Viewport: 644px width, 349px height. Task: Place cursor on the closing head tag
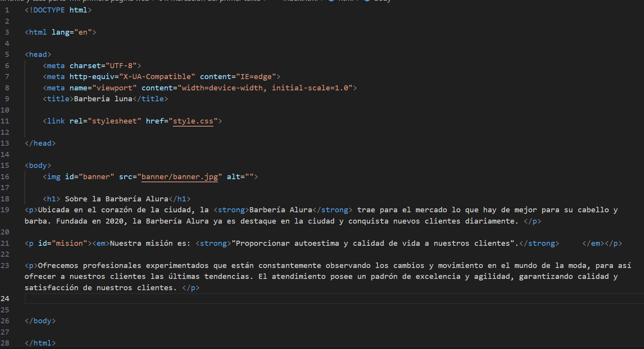coord(40,143)
